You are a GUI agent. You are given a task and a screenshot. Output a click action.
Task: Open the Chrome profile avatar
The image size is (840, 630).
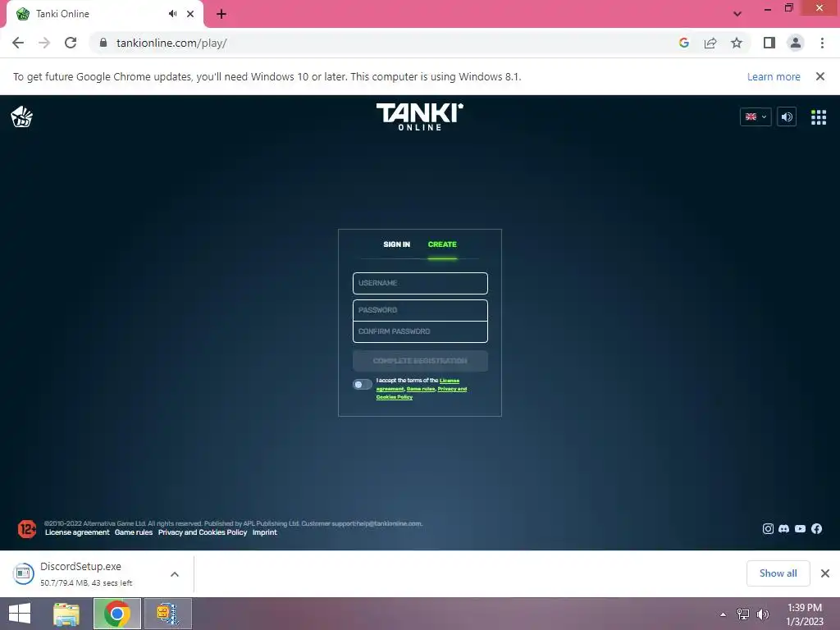tap(796, 43)
